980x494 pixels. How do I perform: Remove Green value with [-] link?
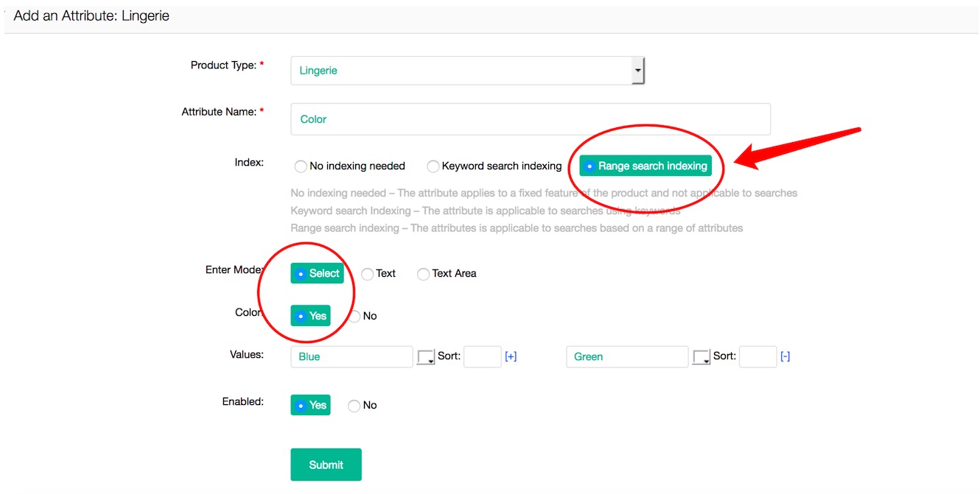785,356
